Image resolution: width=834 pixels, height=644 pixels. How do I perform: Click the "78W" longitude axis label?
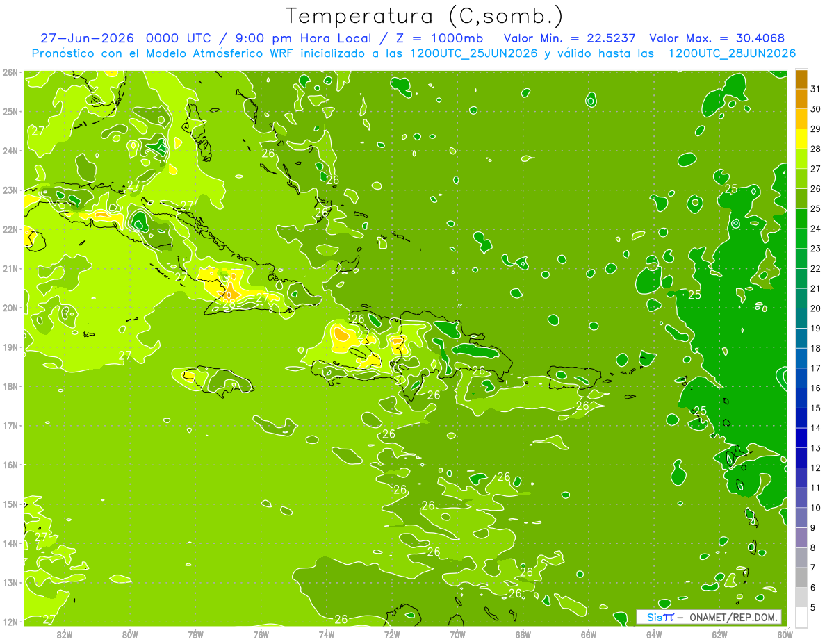click(x=196, y=634)
